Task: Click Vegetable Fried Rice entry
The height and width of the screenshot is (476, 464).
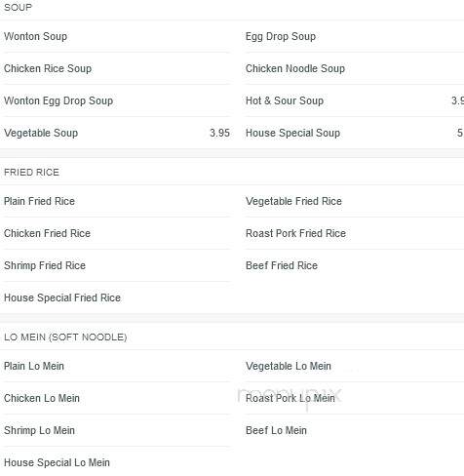Action: pos(293,201)
